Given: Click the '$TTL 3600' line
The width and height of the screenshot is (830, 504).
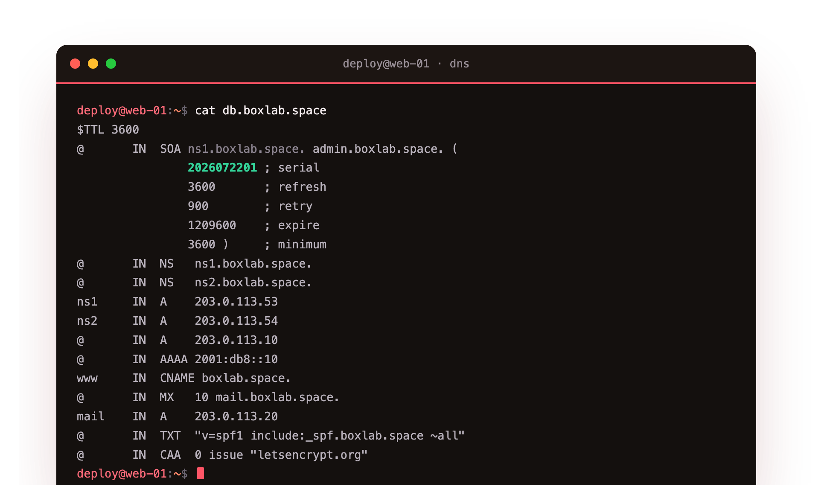Looking at the screenshot, I should tap(108, 130).
